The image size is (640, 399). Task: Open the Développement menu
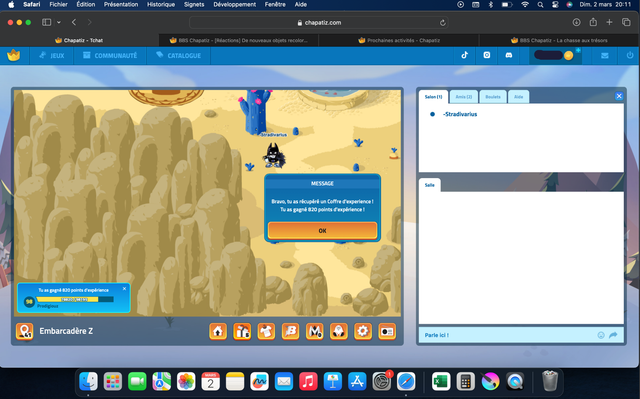pyautogui.click(x=234, y=4)
